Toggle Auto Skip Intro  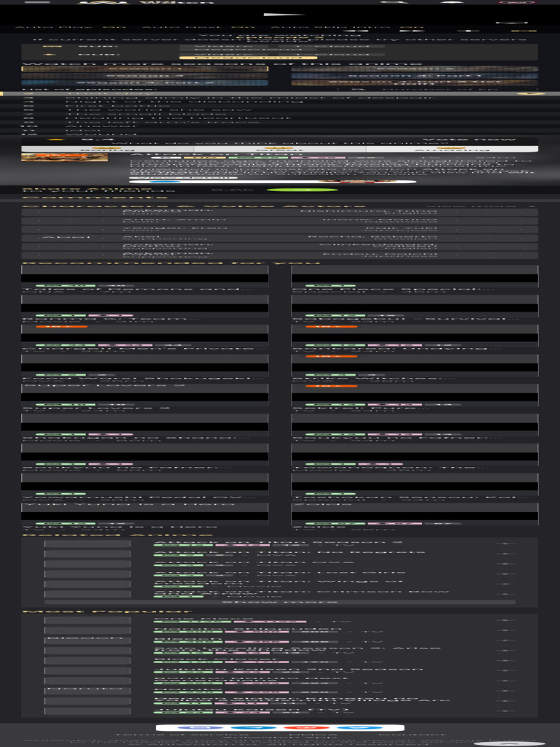click(x=346, y=27)
